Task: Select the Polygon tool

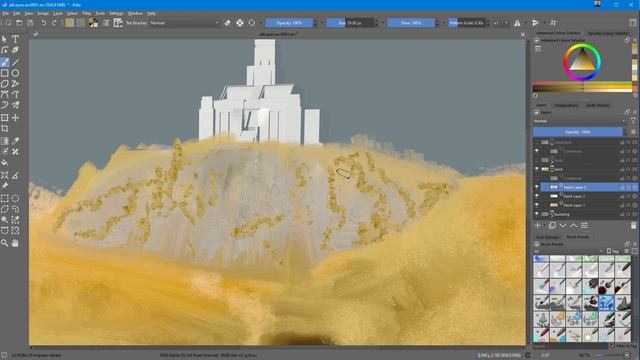Action: (x=4, y=84)
